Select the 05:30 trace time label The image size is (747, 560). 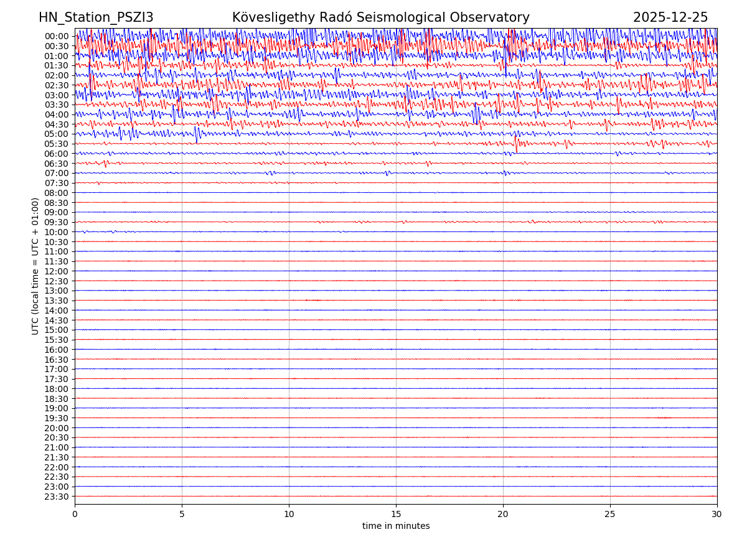pos(57,144)
